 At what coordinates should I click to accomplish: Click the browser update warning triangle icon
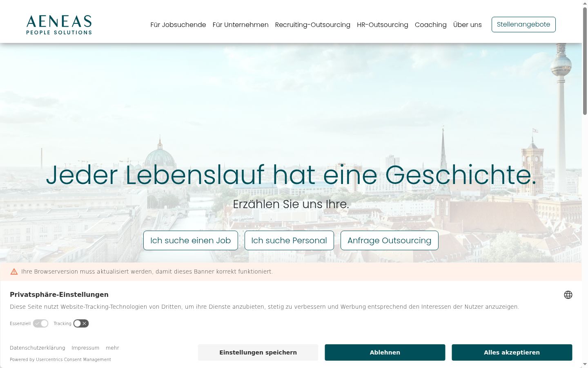point(14,272)
